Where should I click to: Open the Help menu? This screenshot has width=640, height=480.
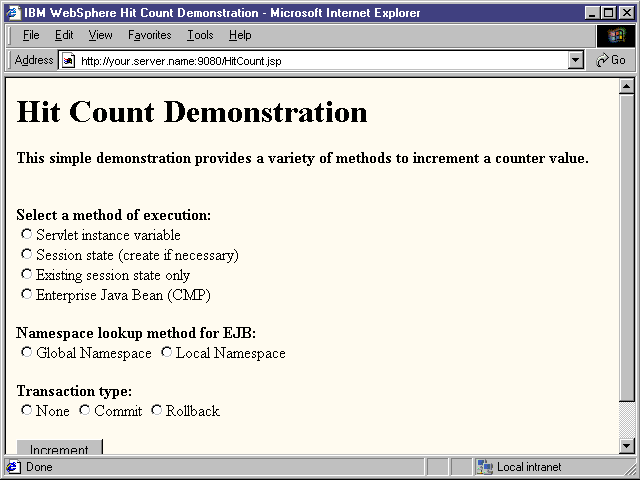pyautogui.click(x=240, y=35)
